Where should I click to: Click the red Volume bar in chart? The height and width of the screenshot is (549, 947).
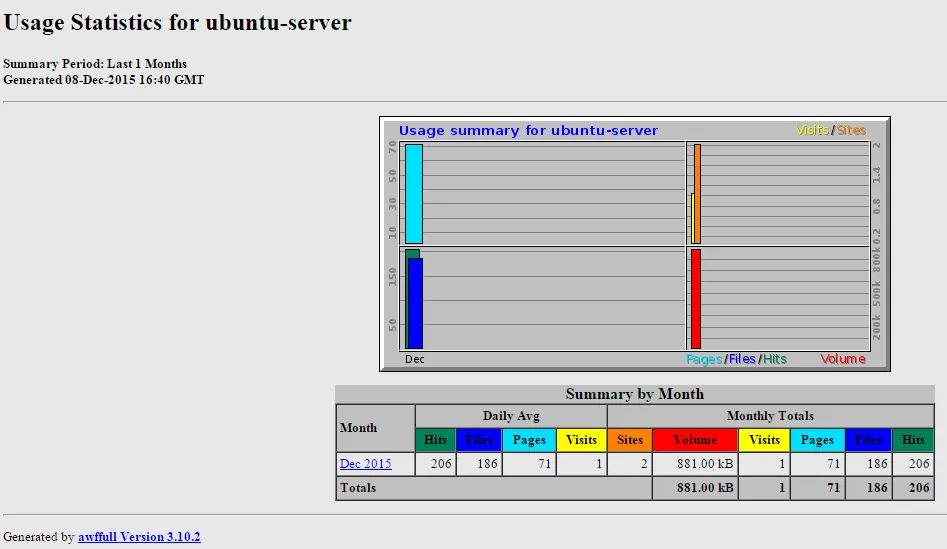tap(696, 298)
